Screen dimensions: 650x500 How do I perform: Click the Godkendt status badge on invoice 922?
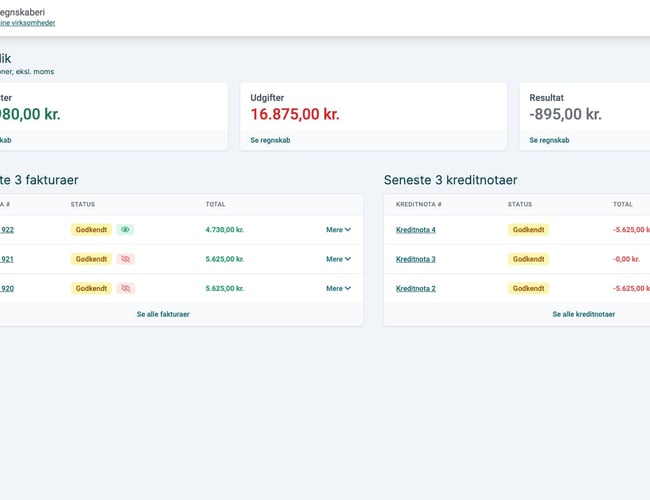pos(91,229)
